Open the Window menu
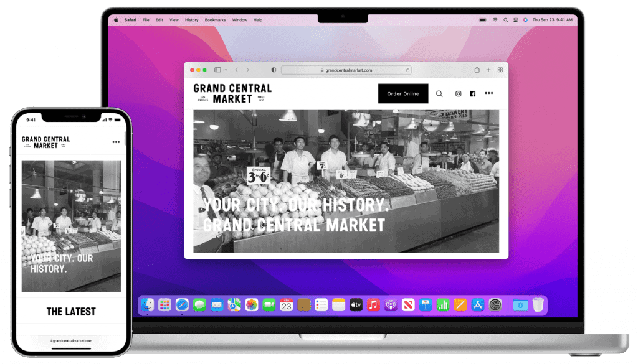Viewport: 638px width, 364px height. 239,19
